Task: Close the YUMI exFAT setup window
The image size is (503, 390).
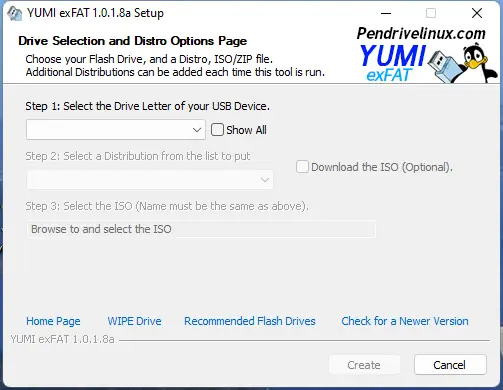Action: (x=477, y=13)
